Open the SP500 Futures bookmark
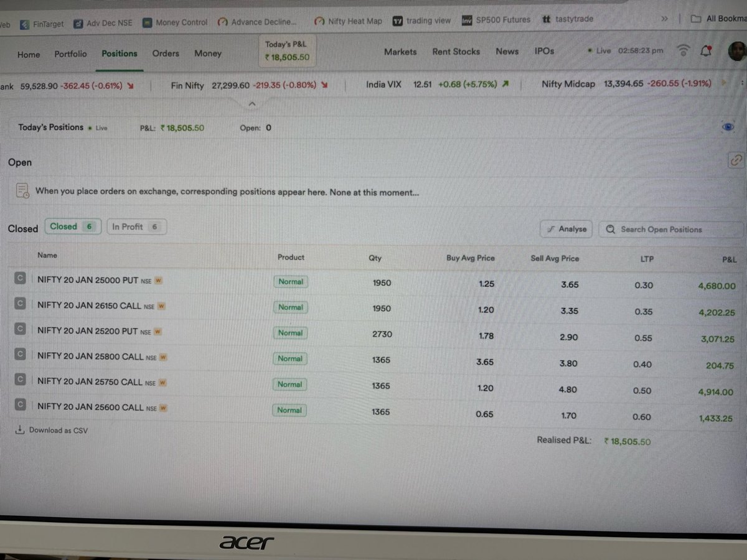This screenshot has height=560, width=747. (x=496, y=20)
